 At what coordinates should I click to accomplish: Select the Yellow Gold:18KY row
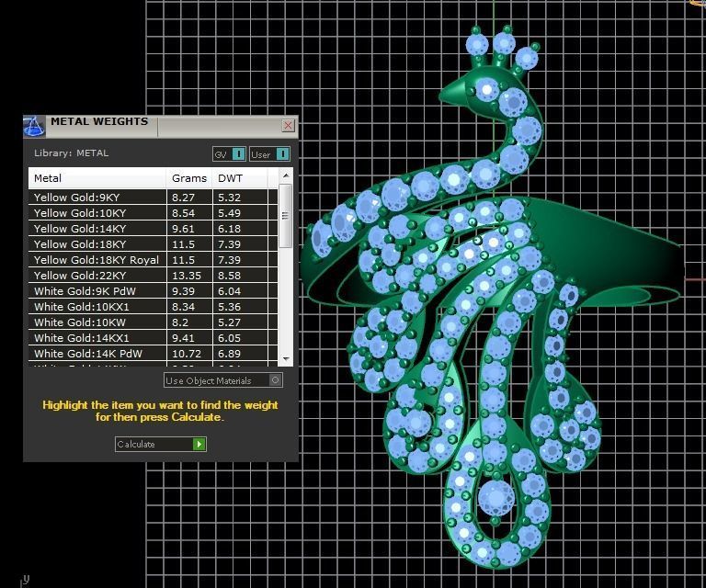point(154,244)
